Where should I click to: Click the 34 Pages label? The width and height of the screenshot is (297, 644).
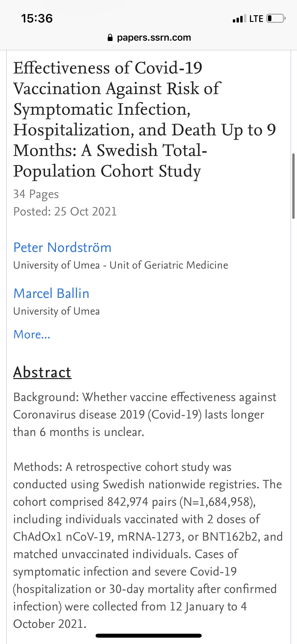36,194
